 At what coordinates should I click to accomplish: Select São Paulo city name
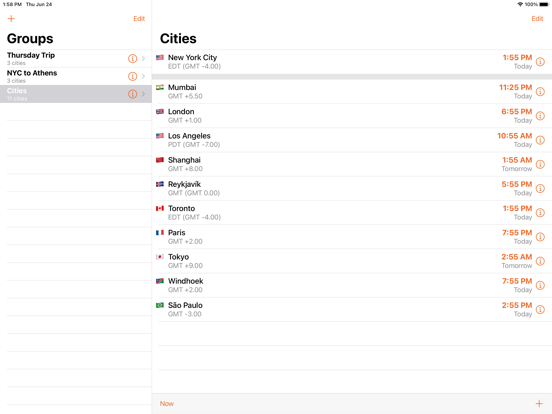point(185,305)
